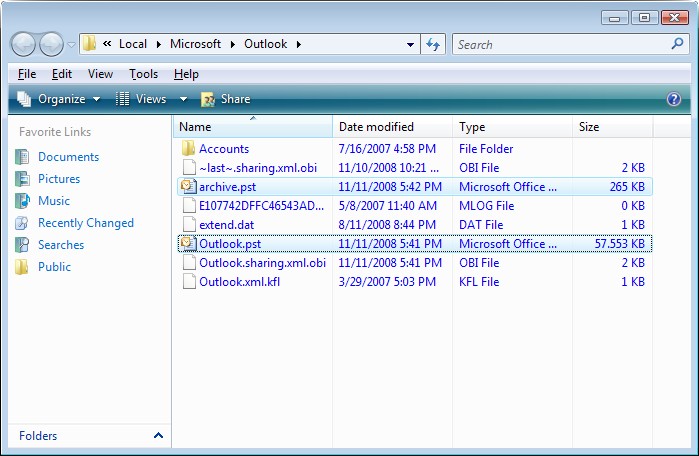Select the Outlook.pst file name

pyautogui.click(x=230, y=244)
